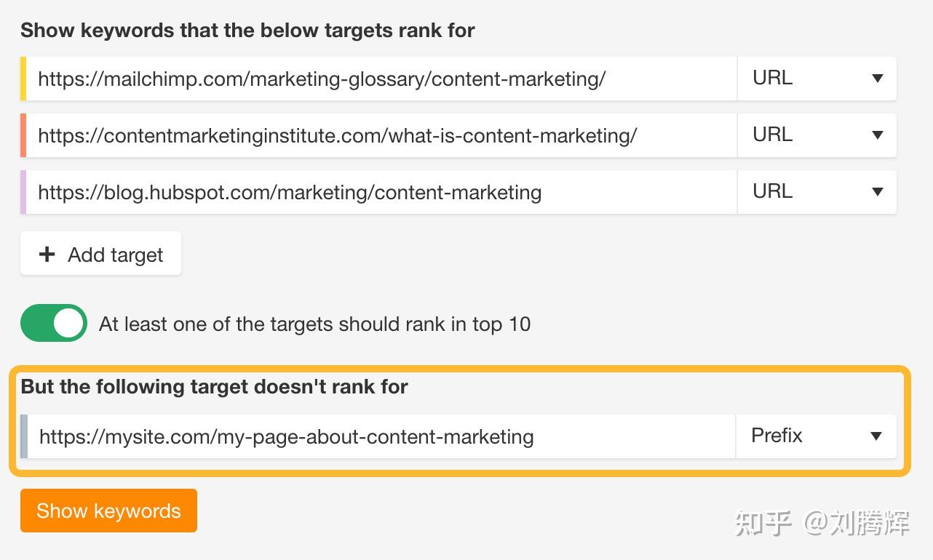Click the 'But the following target doesn't rank for' heading

(x=214, y=387)
